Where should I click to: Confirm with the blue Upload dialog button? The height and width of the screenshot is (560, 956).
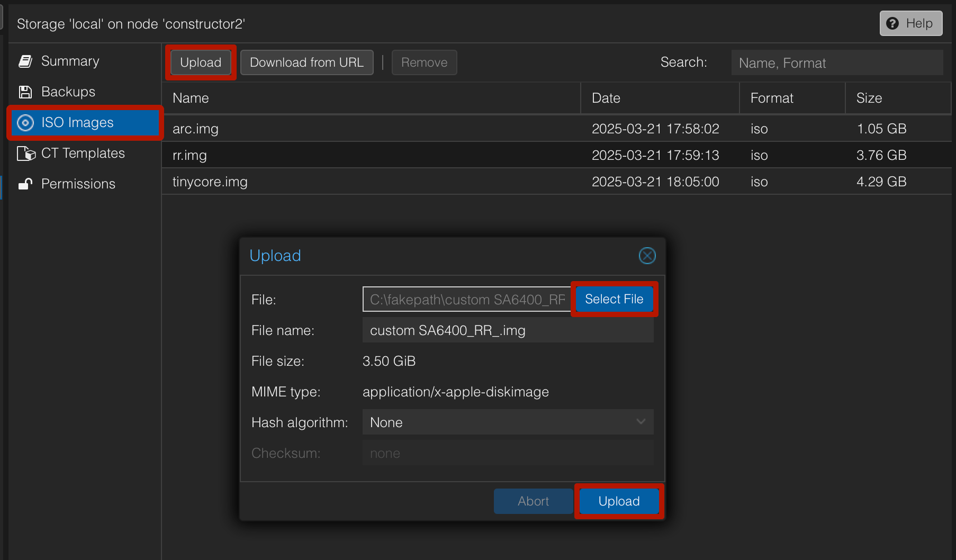(619, 501)
